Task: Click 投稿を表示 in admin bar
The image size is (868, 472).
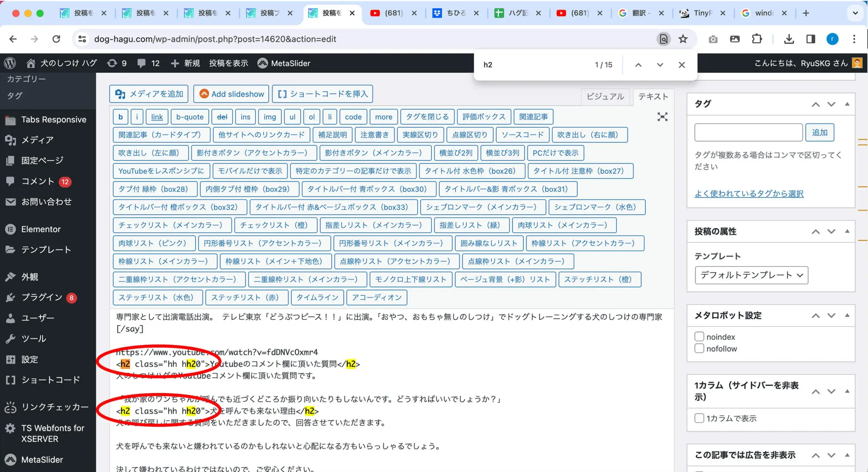Action: [x=229, y=63]
